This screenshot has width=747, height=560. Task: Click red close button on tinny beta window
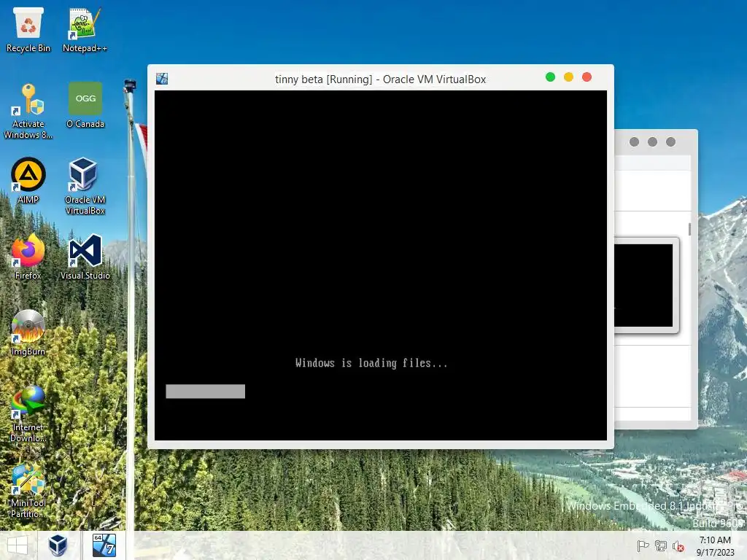tap(587, 77)
